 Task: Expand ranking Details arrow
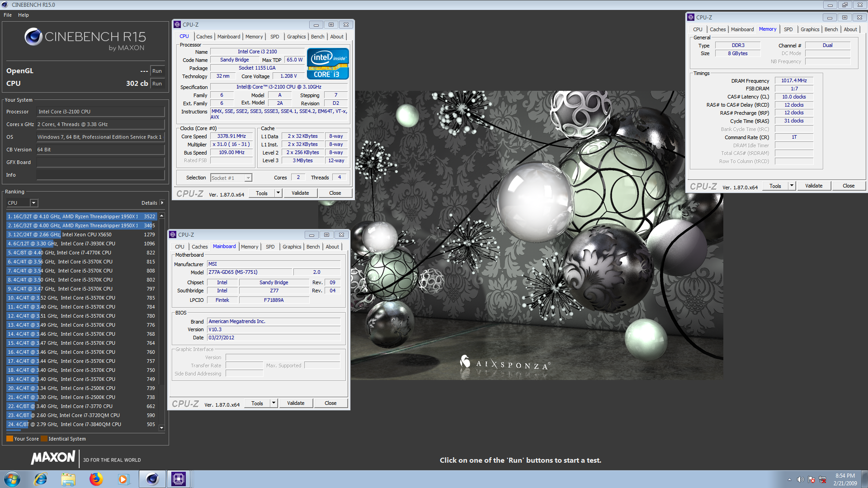point(162,203)
